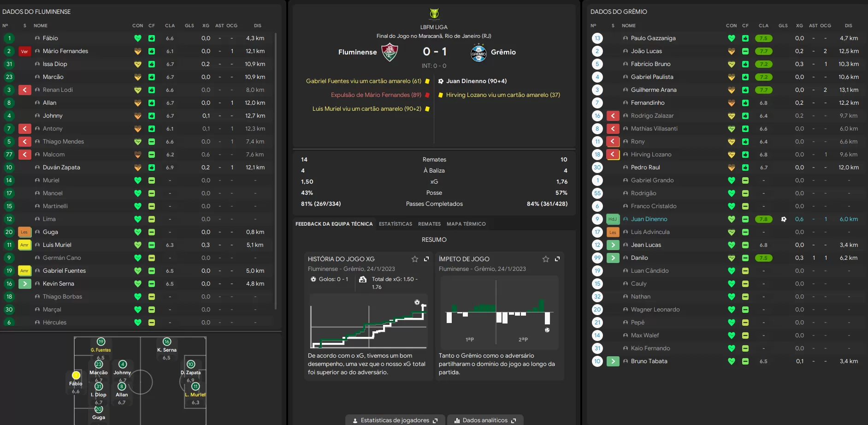Viewport: 868px width, 425px height.
Task: Click Juan Dinenno HdJ badge icon
Action: (613, 219)
